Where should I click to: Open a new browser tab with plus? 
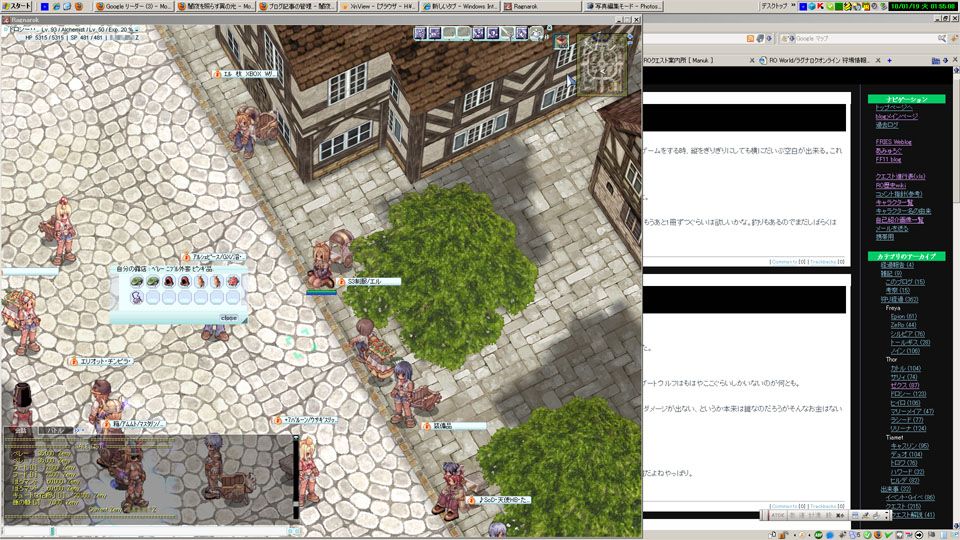(889, 60)
